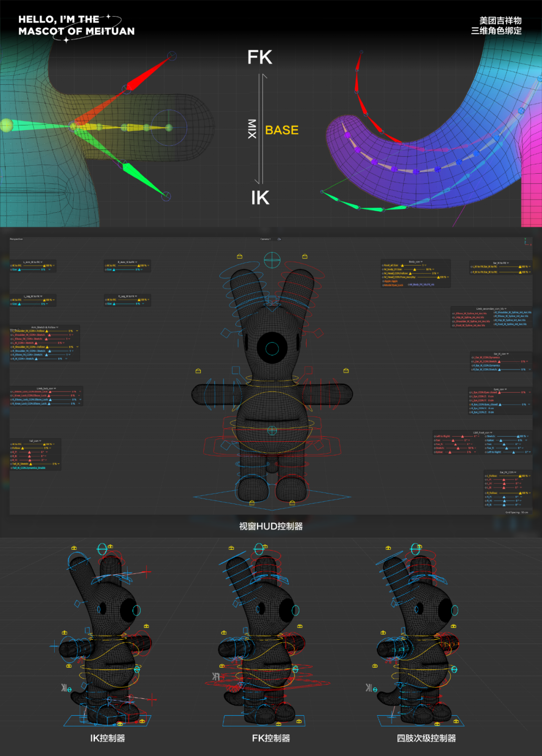Click the FK控制器 caption

click(271, 738)
